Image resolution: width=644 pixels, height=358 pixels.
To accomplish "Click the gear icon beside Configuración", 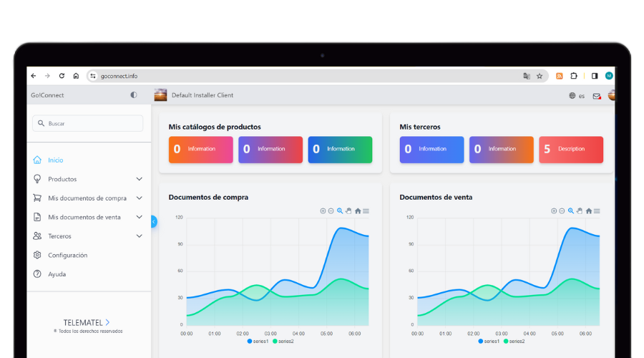I will pos(37,255).
